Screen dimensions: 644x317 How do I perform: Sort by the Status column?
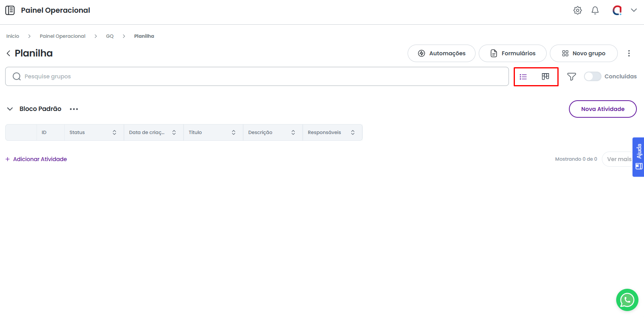114,132
